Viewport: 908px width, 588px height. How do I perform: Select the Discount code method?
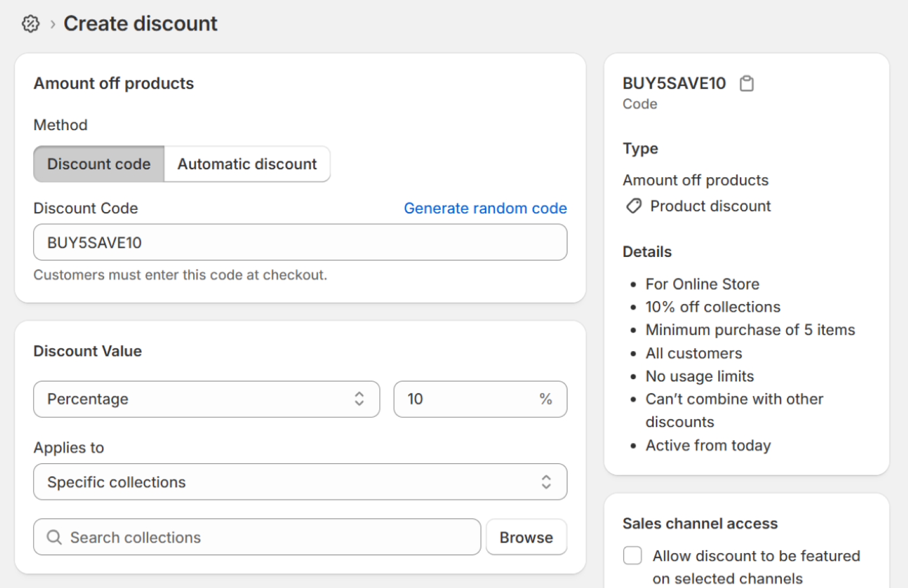(99, 164)
